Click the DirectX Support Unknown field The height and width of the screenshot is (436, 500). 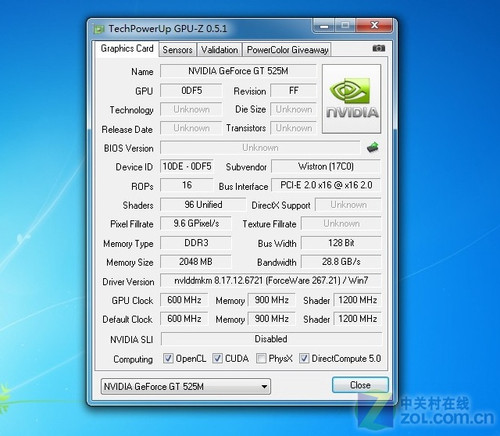click(348, 204)
